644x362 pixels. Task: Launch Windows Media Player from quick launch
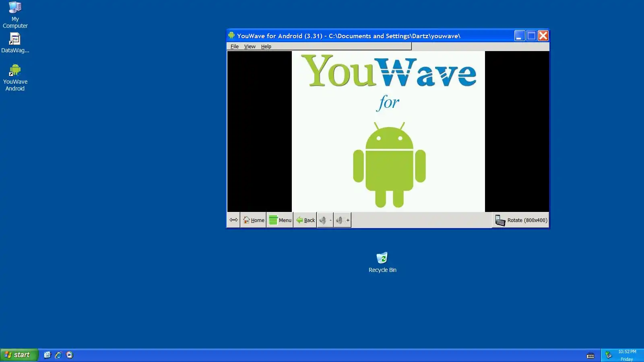(x=70, y=355)
